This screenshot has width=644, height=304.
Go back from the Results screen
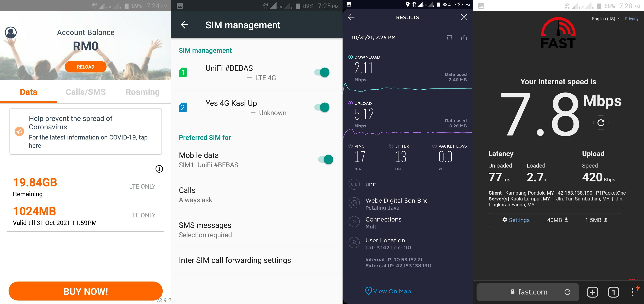[351, 17]
